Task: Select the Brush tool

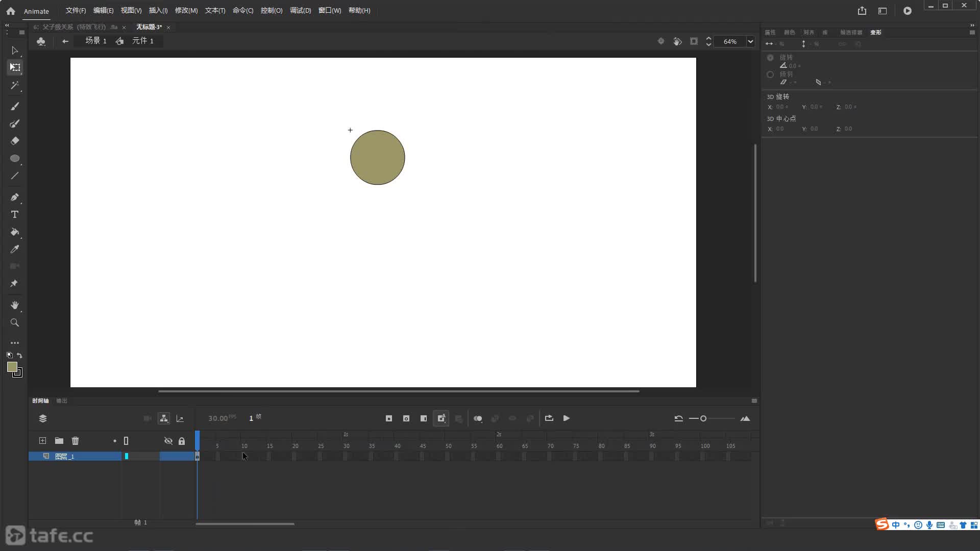Action: tap(15, 106)
